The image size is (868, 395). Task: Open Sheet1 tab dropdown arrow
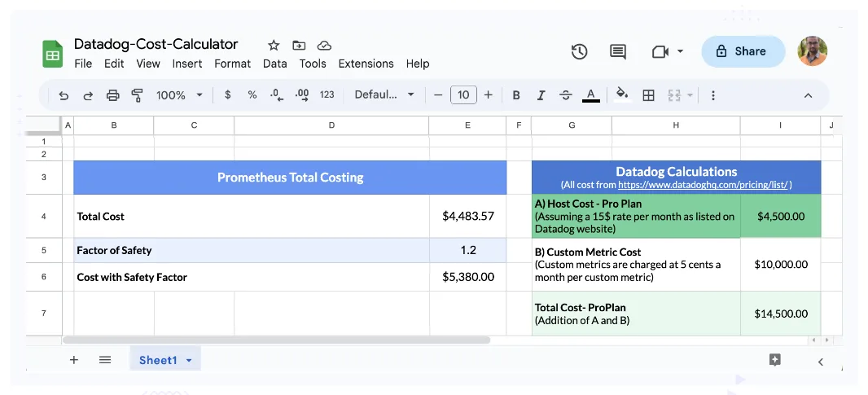tap(189, 361)
